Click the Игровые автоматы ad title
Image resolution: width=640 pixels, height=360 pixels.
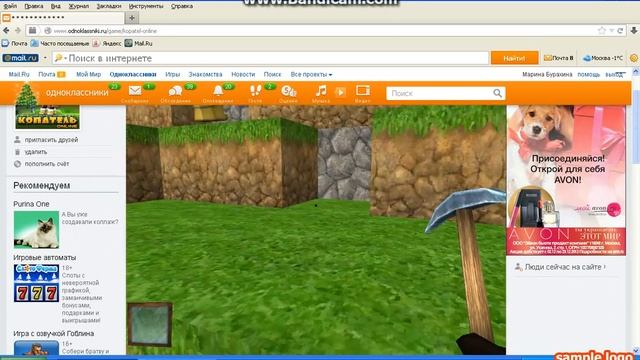pyautogui.click(x=44, y=258)
